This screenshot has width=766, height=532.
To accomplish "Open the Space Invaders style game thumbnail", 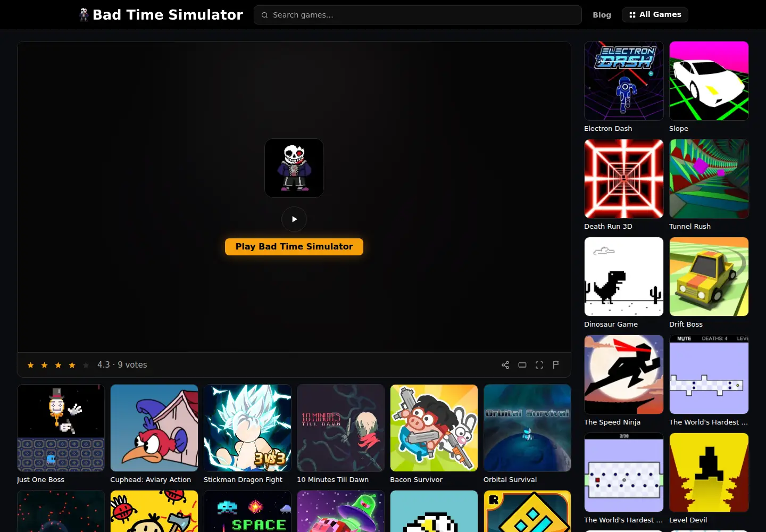I will pos(247,511).
